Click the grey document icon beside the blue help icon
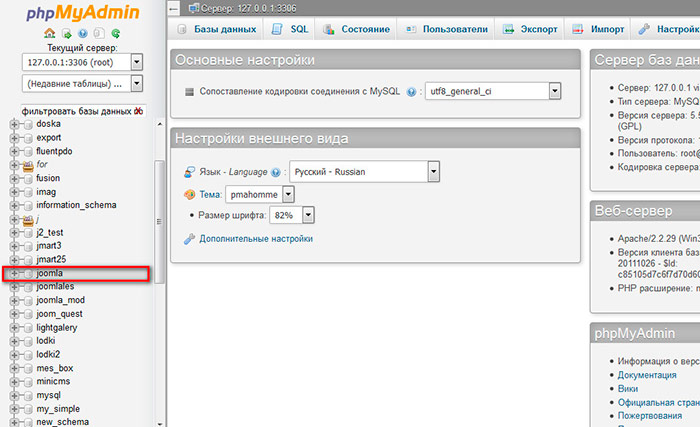The height and width of the screenshot is (427, 700). pos(99,33)
